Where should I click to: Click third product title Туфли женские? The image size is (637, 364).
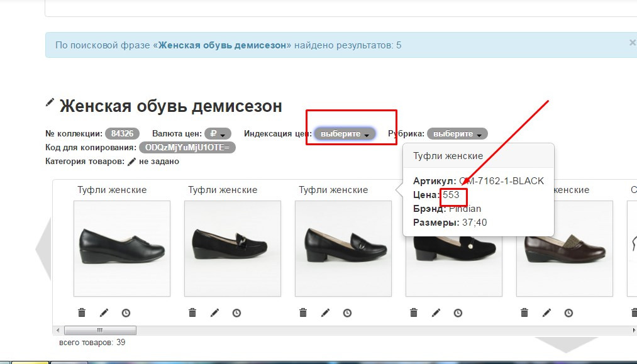[x=333, y=190]
